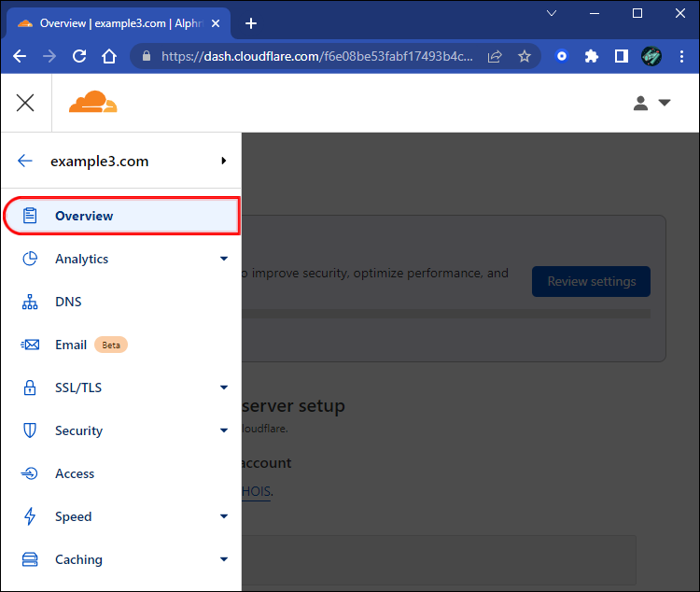The image size is (700, 592).
Task: Open a new browser tab
Action: 250,23
